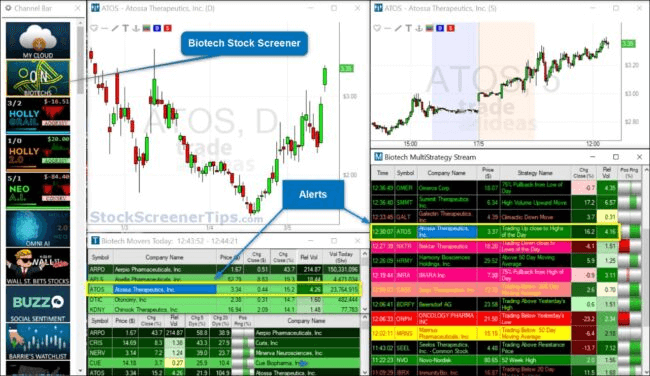Open the Buzz Social Sentiment channel
650x376 pixels.
coord(38,304)
